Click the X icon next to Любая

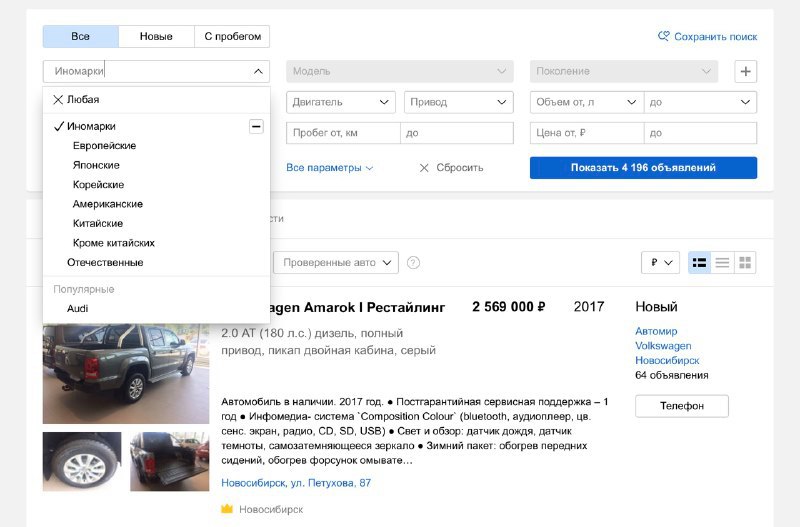pyautogui.click(x=58, y=99)
